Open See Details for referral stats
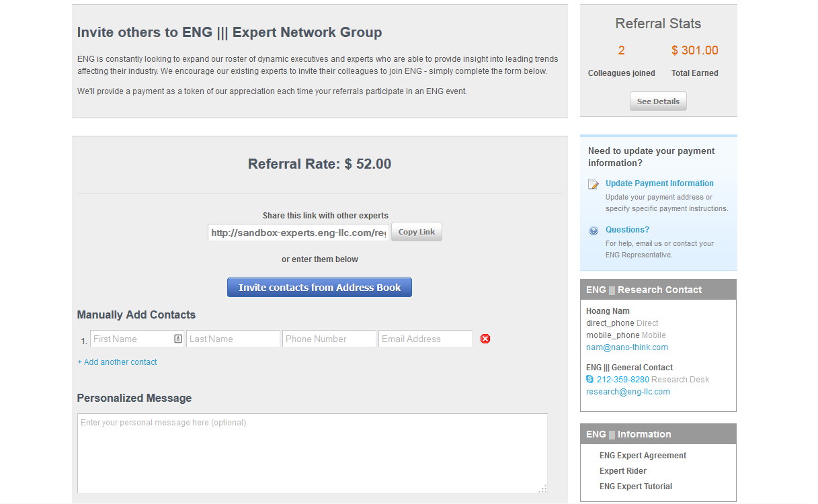Viewport: 818px width, 504px height. (658, 101)
